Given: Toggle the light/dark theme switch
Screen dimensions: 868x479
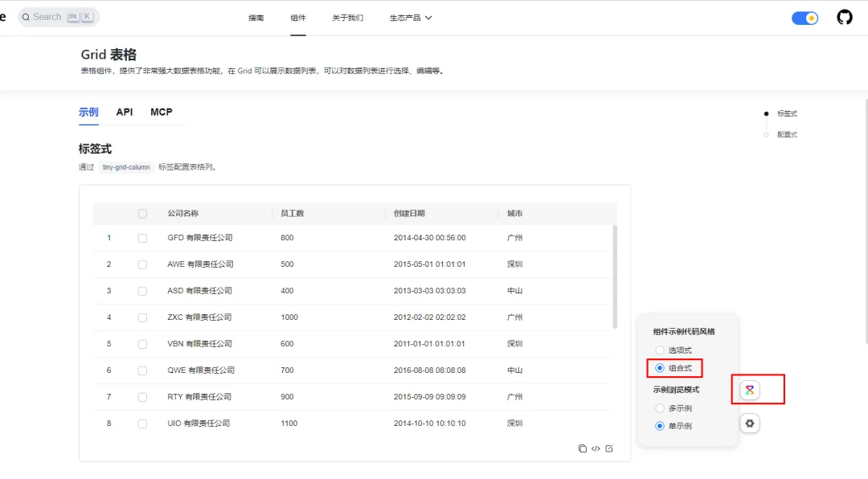Looking at the screenshot, I should [x=805, y=18].
